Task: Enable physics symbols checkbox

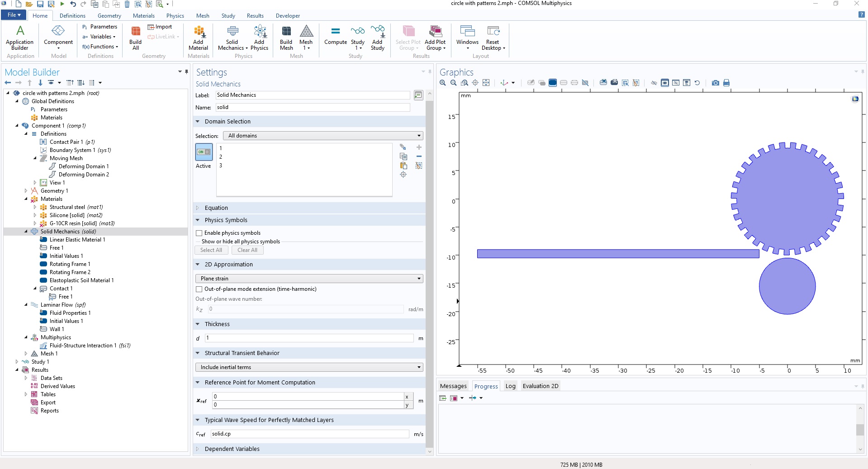Action: 199,233
